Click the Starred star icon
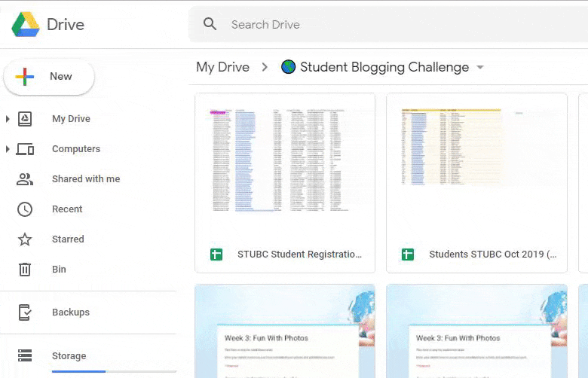588x378 pixels. (x=25, y=239)
